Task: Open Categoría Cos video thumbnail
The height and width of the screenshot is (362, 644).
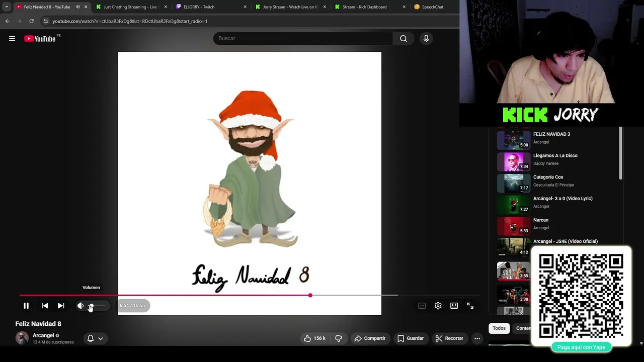Action: pos(514,183)
